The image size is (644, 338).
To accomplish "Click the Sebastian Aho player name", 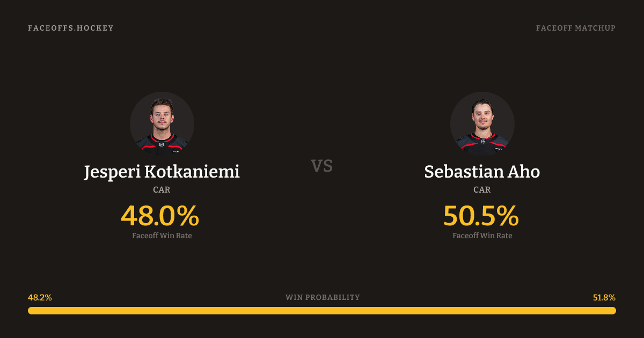I will pos(482,172).
